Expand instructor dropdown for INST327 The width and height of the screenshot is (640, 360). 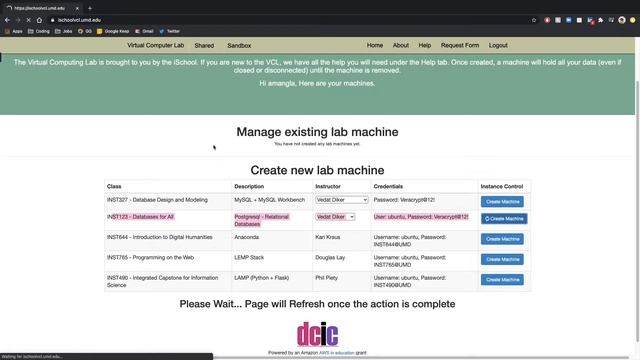click(x=342, y=200)
